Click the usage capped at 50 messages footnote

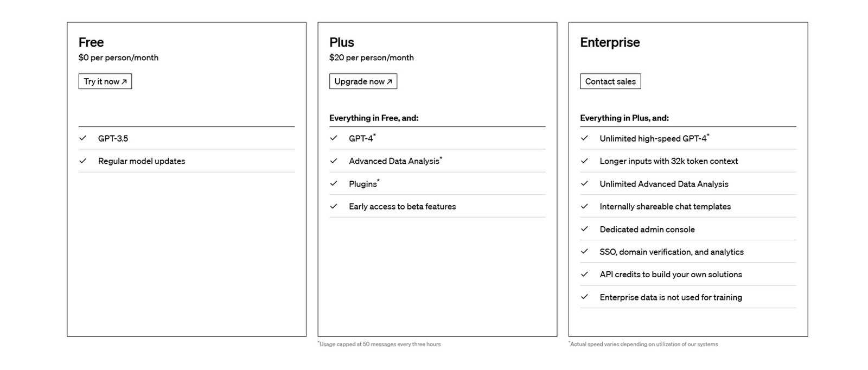point(379,344)
